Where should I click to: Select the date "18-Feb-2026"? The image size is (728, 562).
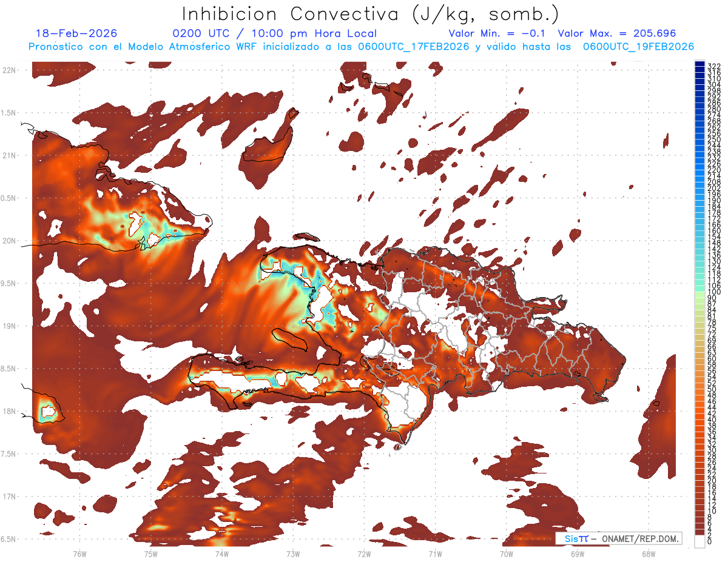click(76, 34)
